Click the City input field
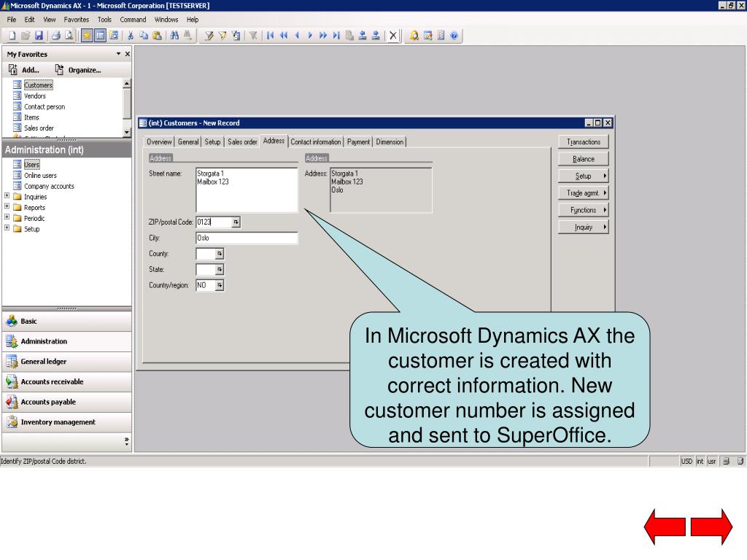The width and height of the screenshot is (747, 560). tap(247, 238)
